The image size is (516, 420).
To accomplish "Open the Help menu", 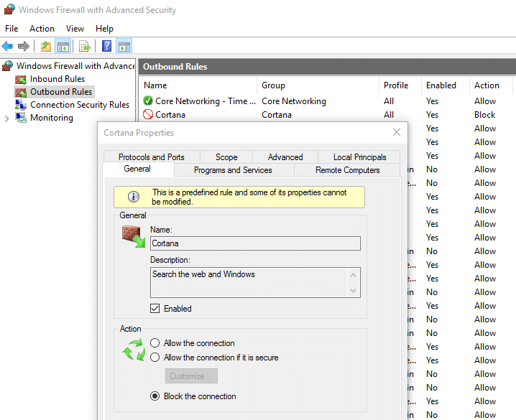I will coord(104,29).
